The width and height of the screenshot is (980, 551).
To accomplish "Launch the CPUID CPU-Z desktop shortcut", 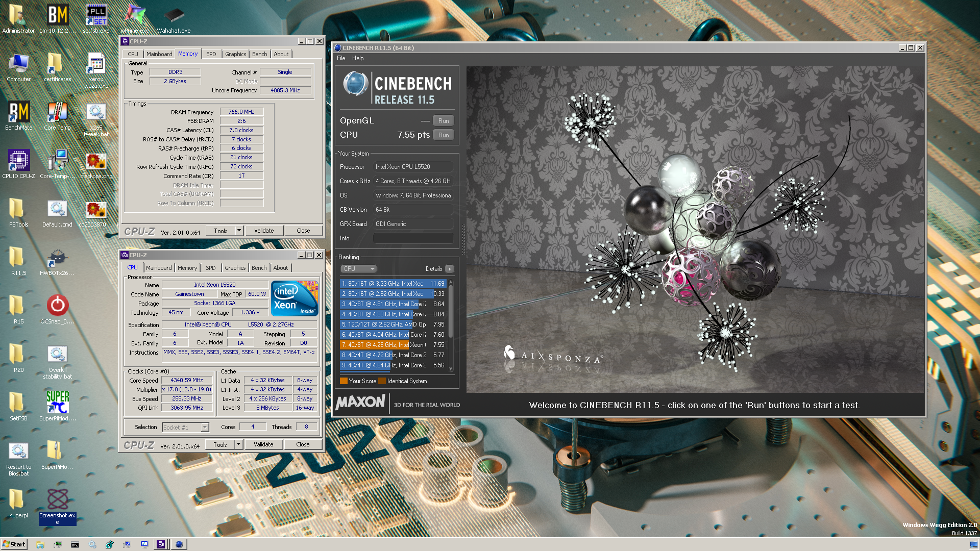I will tap(19, 164).
